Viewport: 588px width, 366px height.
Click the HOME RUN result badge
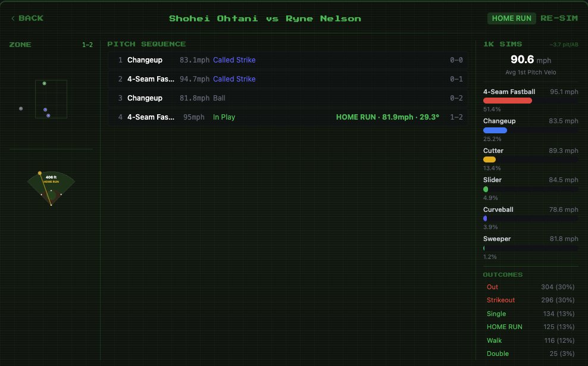(511, 18)
